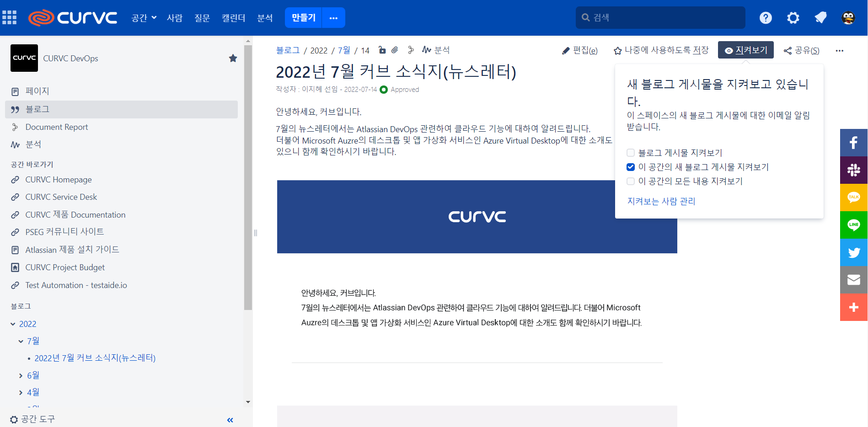Click the 검색 search field
This screenshot has width=868, height=427.
click(x=660, y=18)
